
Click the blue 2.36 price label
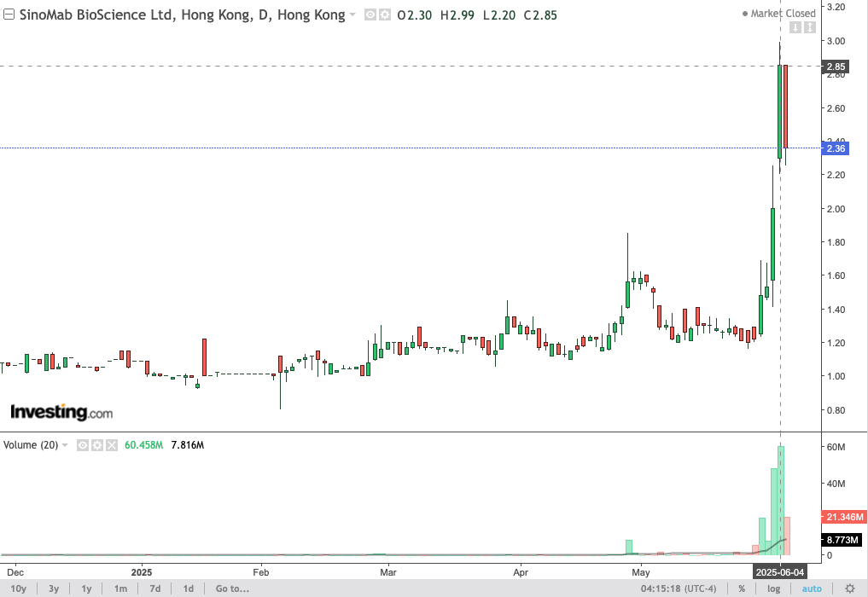836,148
